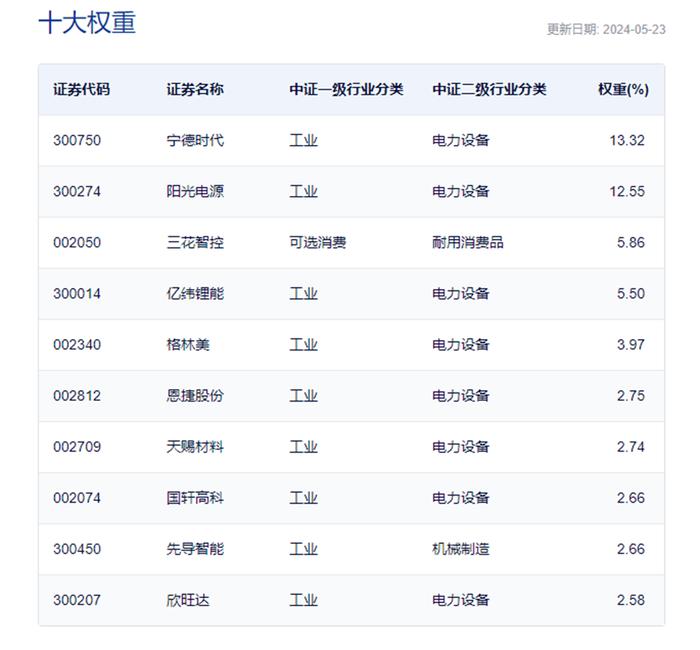Open the 宁德时代 security name
The width and height of the screenshot is (700, 650).
(x=195, y=140)
